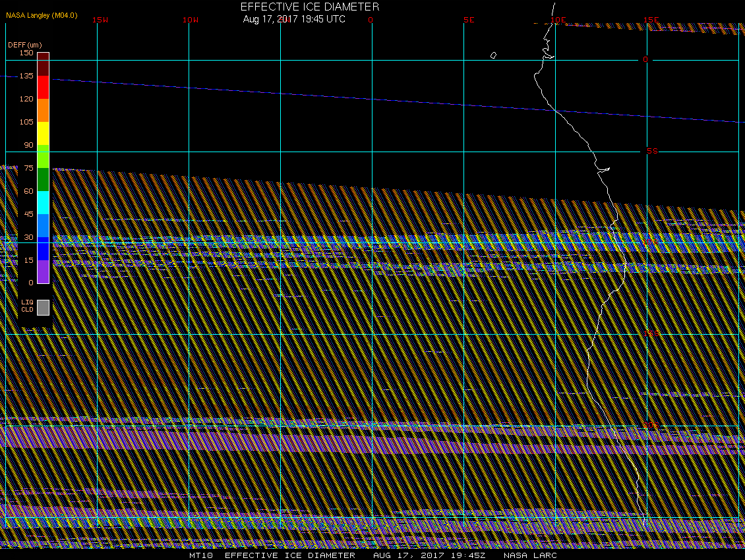Image resolution: width=745 pixels, height=560 pixels.
Task: Click the gray LIQ CLD swatch
Action: [x=44, y=307]
